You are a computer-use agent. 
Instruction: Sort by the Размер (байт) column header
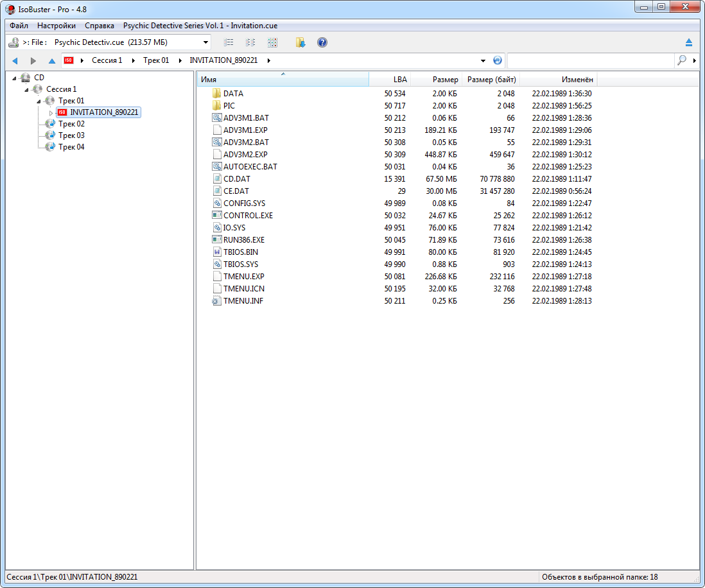[491, 80]
